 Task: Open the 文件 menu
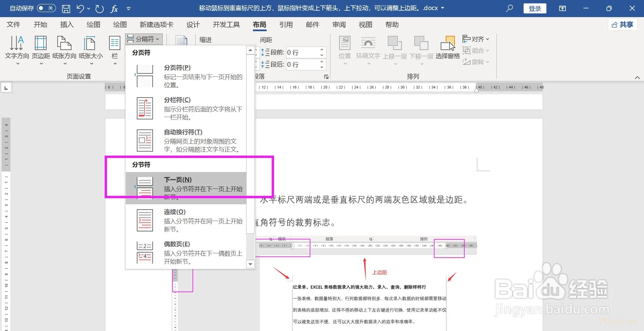[13, 24]
